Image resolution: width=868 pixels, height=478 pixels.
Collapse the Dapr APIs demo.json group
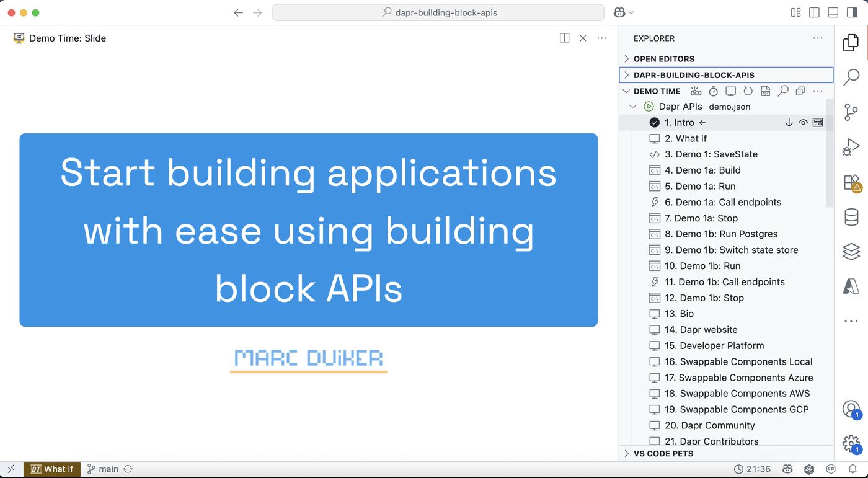pos(633,107)
